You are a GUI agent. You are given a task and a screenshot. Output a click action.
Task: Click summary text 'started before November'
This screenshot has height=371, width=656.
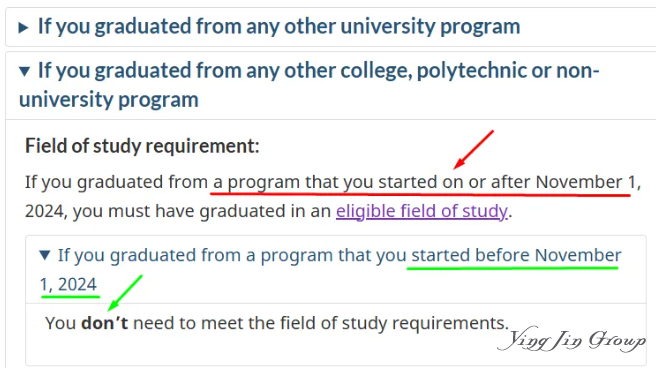[x=516, y=255]
